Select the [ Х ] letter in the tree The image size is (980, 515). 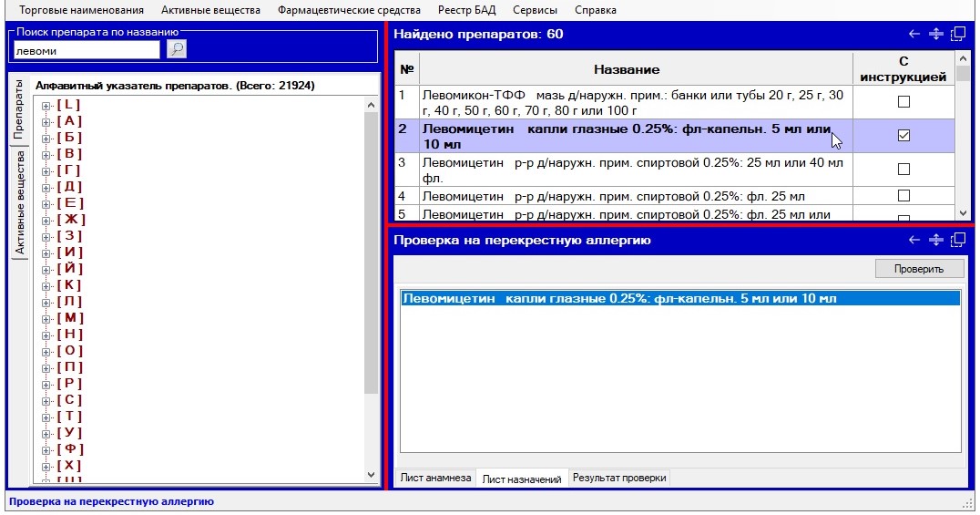[69, 465]
